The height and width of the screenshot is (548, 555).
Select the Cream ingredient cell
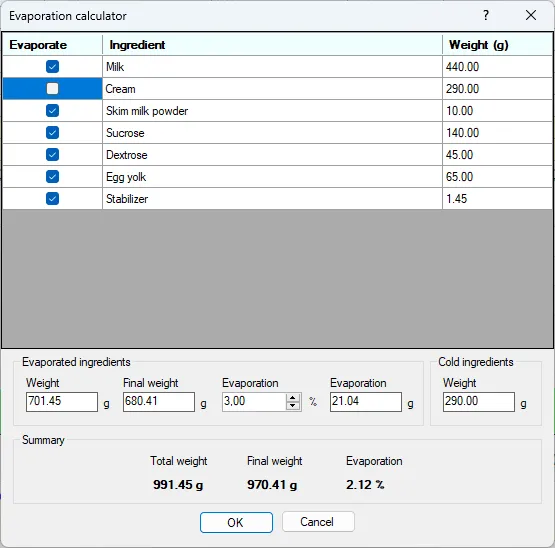272,89
